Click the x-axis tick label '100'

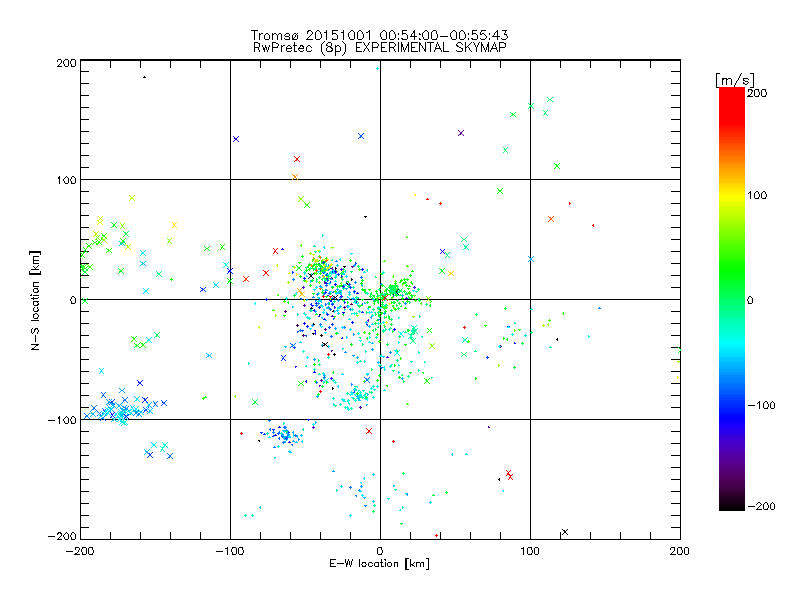pyautogui.click(x=530, y=551)
